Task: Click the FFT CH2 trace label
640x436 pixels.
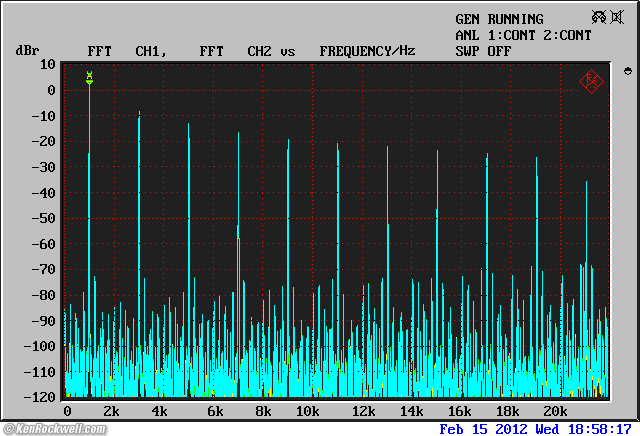Action: pyautogui.click(x=235, y=51)
